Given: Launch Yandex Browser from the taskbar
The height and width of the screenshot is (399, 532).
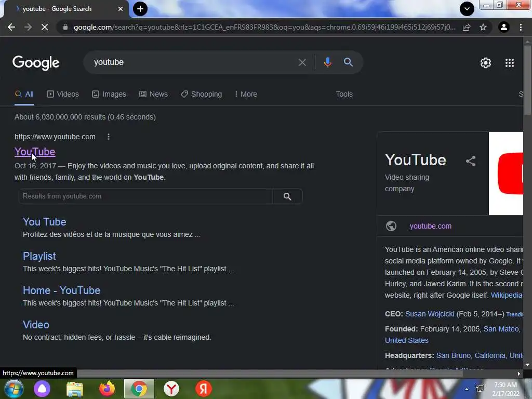Looking at the screenshot, I should click(x=171, y=389).
